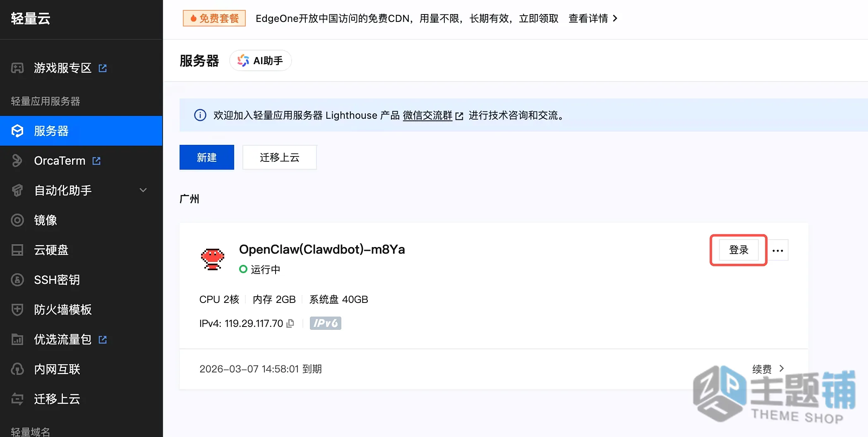Click the 系统盘 40GB spec text
The width and height of the screenshot is (868, 437).
point(339,299)
